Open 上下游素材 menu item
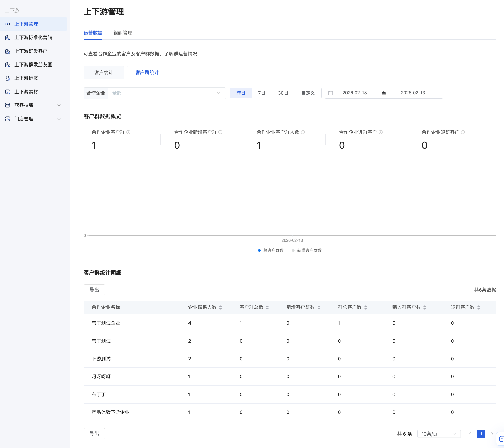Viewport: 504px width, 448px height. pyautogui.click(x=34, y=92)
